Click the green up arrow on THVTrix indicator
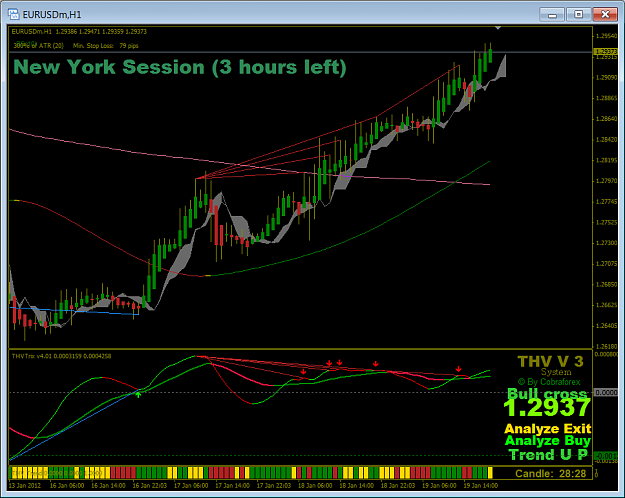625x498 pixels. [x=138, y=394]
